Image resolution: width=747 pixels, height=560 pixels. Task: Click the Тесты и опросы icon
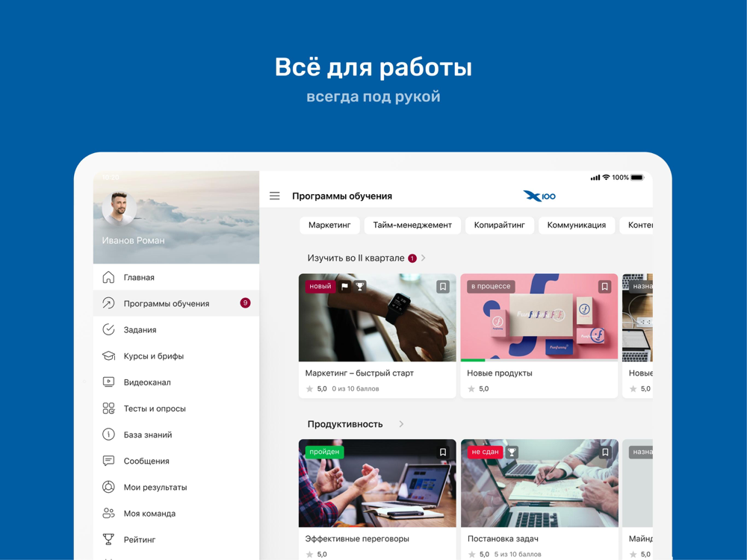108,408
